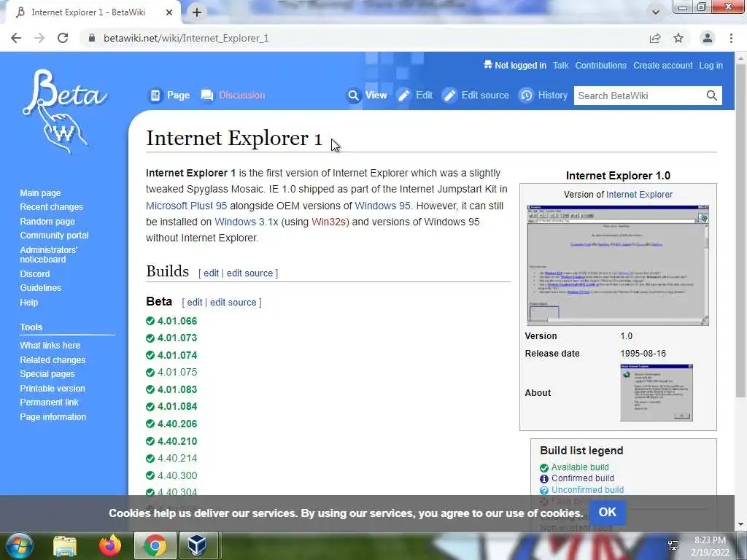The width and height of the screenshot is (747, 560).
Task: Click What links here
Action: coord(50,345)
